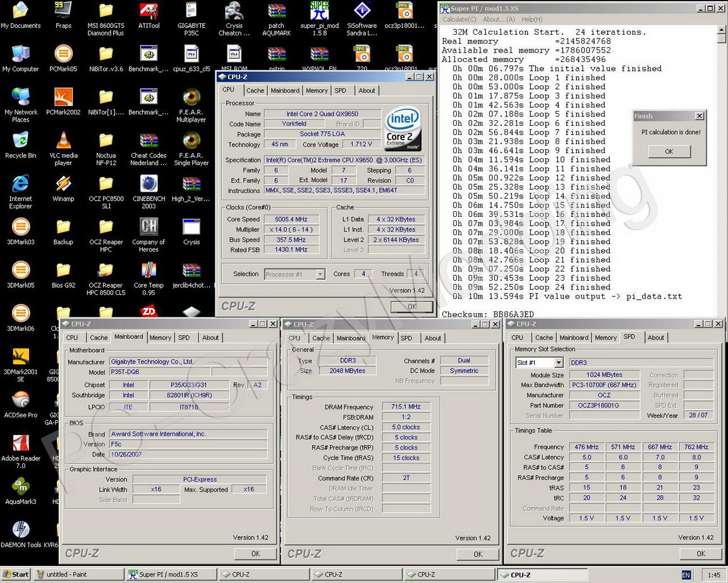Click the EN language indicator in tray
The height and width of the screenshot is (583, 728).
tap(686, 575)
